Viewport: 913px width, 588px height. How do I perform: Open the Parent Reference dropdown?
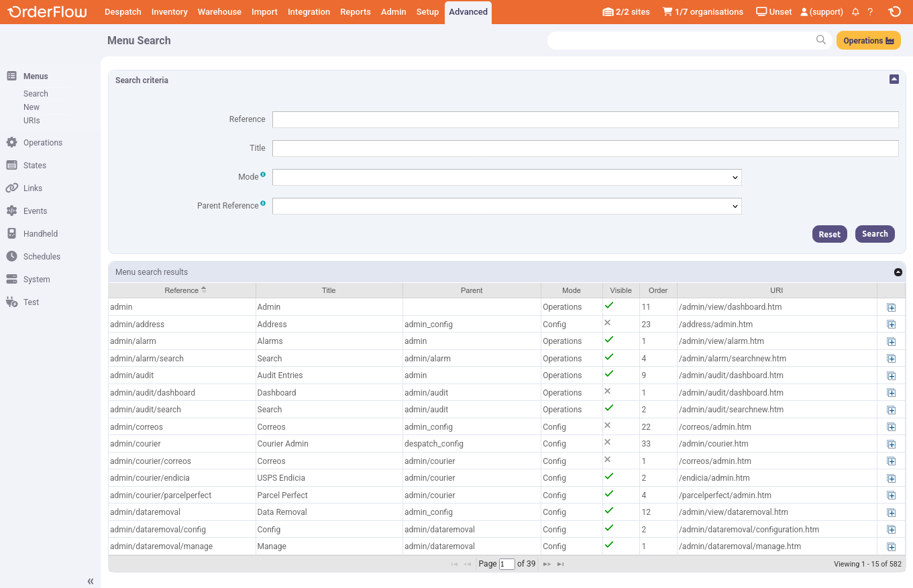(x=506, y=206)
